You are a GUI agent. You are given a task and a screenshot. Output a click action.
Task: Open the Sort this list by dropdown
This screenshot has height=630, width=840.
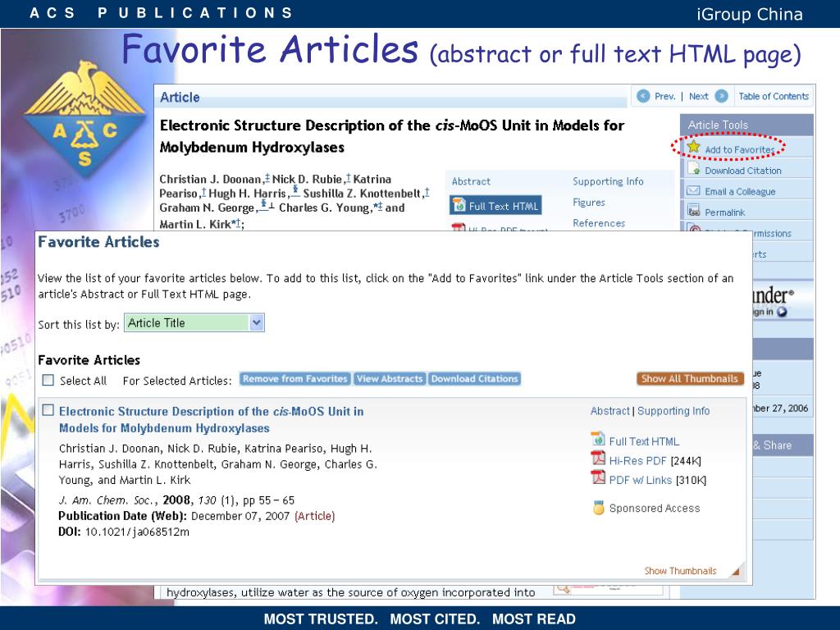tap(194, 323)
